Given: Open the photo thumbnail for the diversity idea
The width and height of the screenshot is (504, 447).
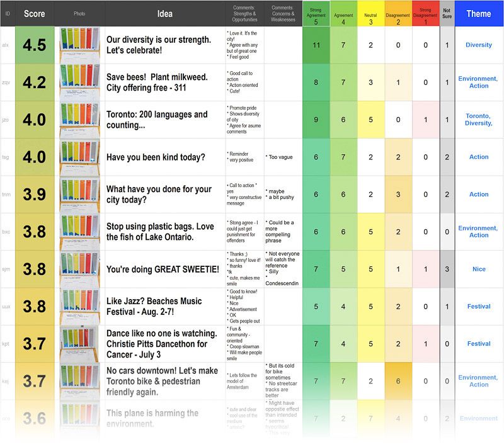Looking at the screenshot, I should click(x=79, y=45).
